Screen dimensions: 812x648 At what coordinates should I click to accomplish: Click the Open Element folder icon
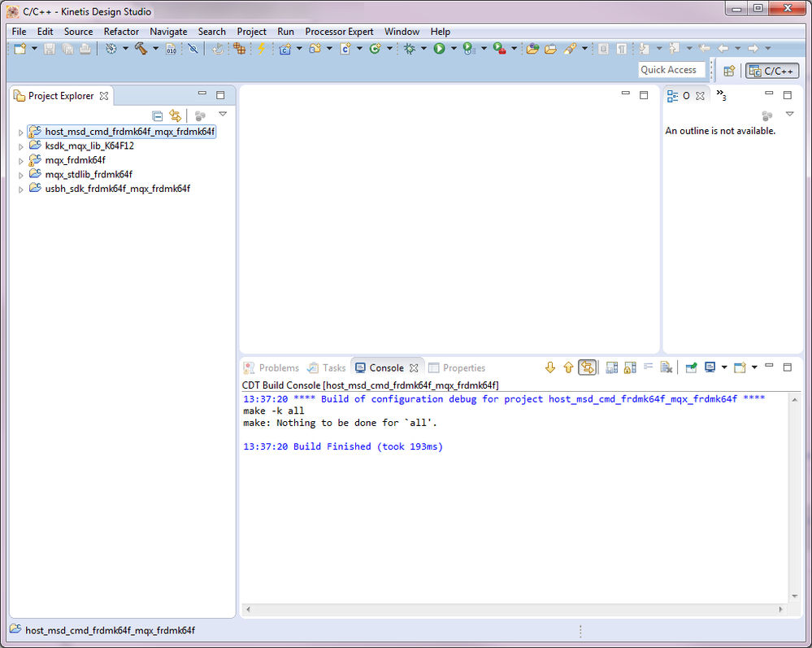(532, 49)
